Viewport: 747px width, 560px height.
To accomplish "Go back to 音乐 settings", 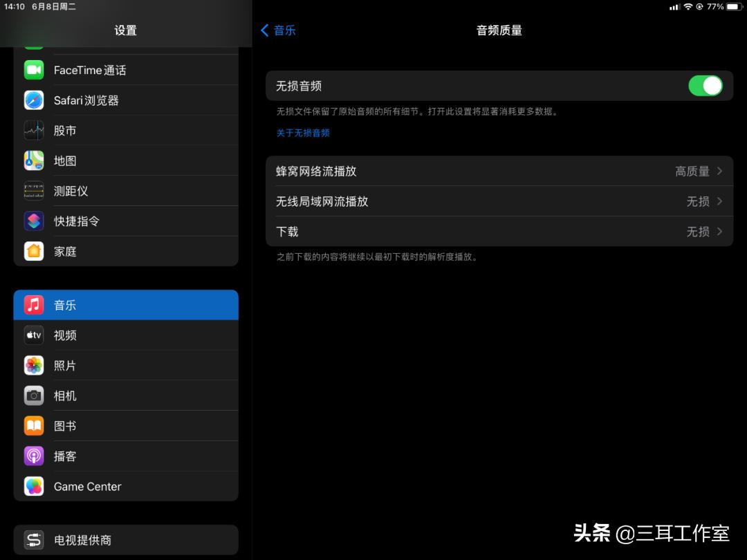I will click(x=279, y=30).
